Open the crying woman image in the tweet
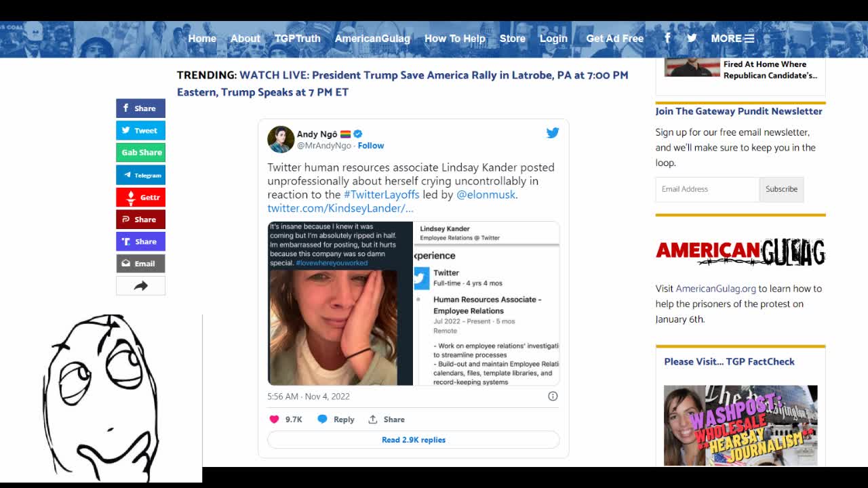868x488 pixels. (340, 303)
